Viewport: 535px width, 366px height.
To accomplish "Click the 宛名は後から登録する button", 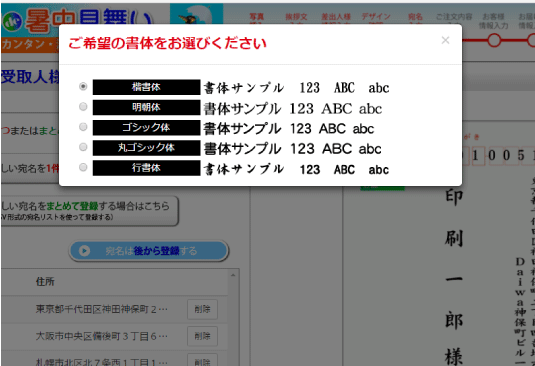I will click(149, 251).
